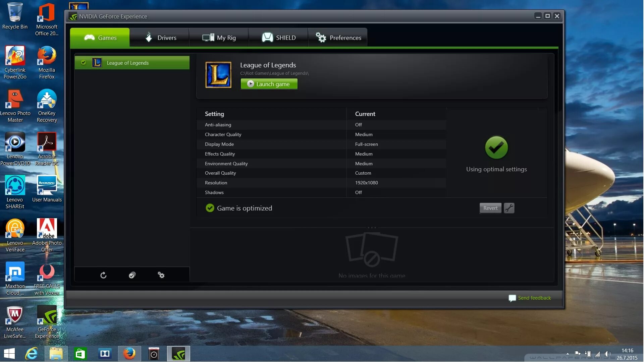Select the SHIELD tab
The width and height of the screenshot is (644, 362).
pos(279,38)
